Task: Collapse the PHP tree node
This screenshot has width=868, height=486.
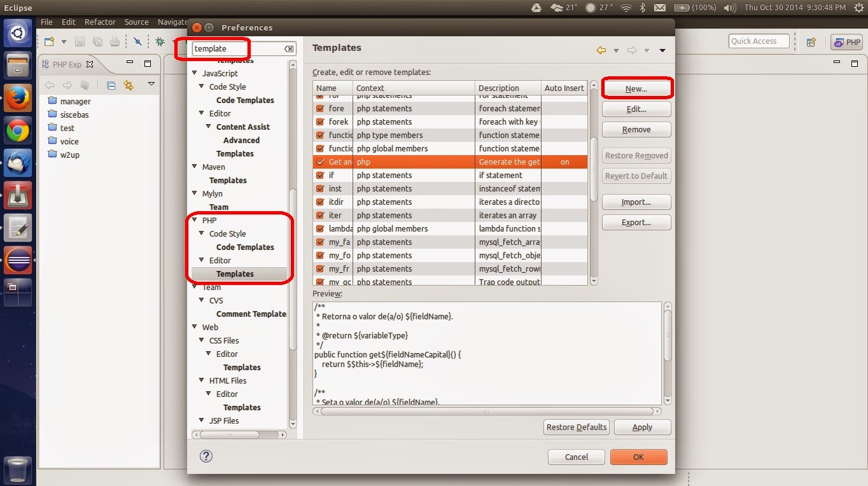Action: click(x=195, y=220)
